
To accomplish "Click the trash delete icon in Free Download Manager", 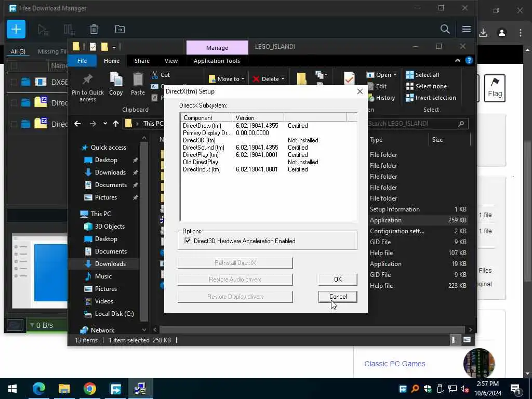I will tap(94, 30).
